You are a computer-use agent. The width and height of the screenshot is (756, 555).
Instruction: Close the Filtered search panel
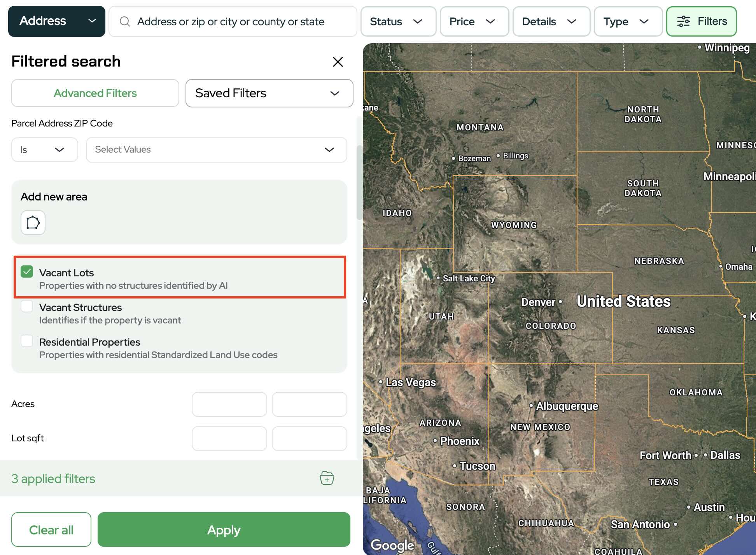(x=338, y=61)
